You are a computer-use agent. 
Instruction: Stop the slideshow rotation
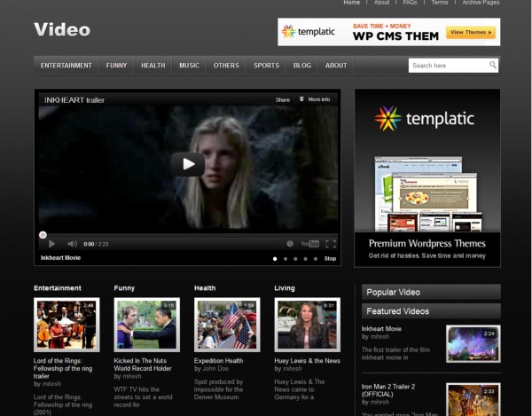tap(330, 258)
